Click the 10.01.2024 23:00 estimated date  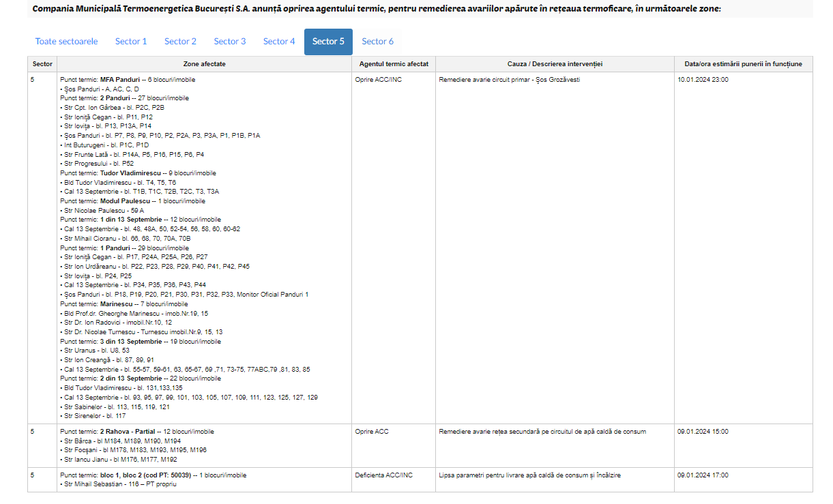(x=703, y=80)
